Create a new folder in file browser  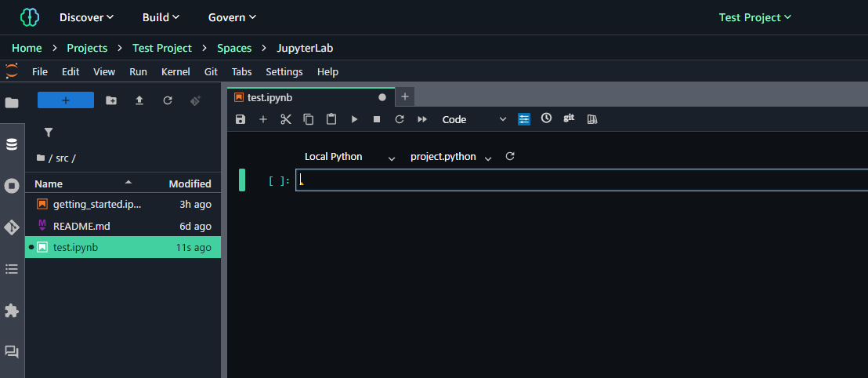(111, 100)
